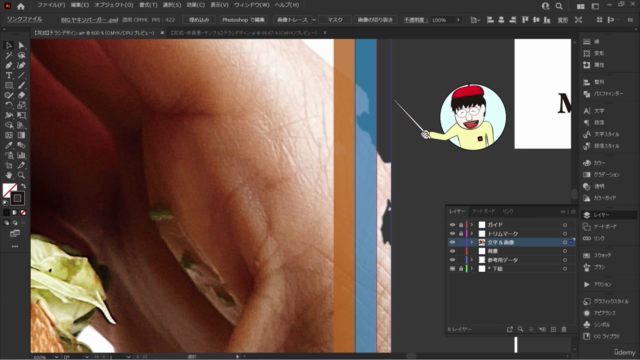The image size is (640, 360).
Task: Hide the 文字＆画像 layer
Action: 452,242
